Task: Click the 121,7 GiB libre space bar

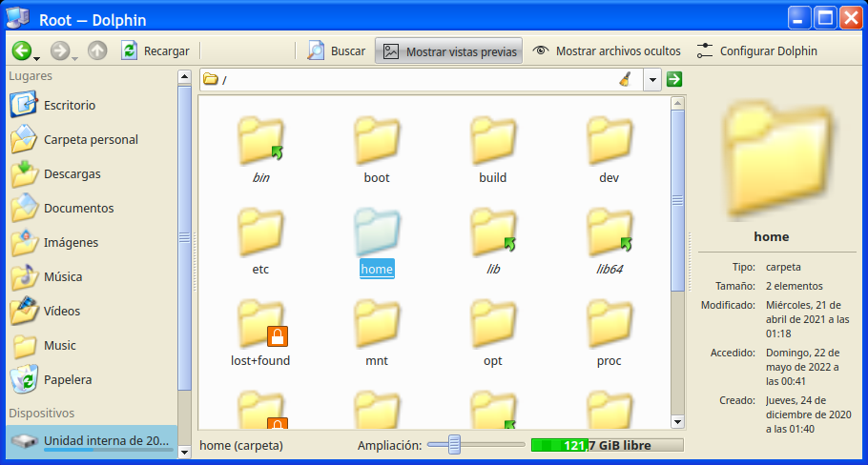Action: [608, 445]
